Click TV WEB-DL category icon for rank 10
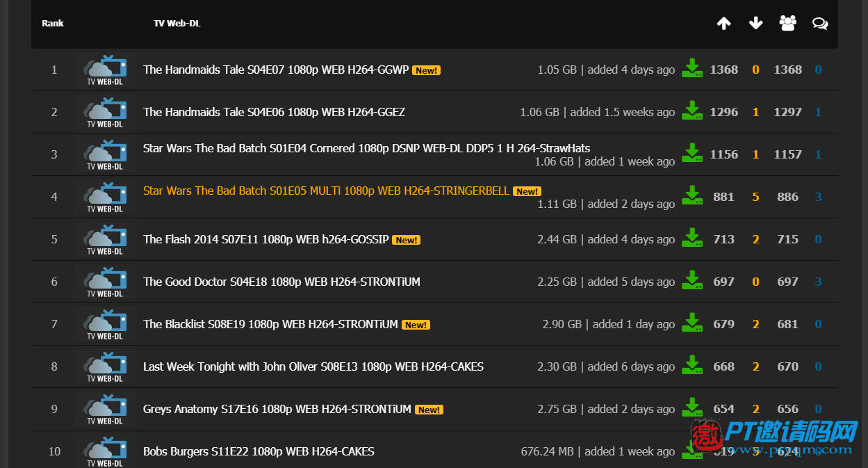Viewport: 868px width, 468px height. tap(105, 452)
